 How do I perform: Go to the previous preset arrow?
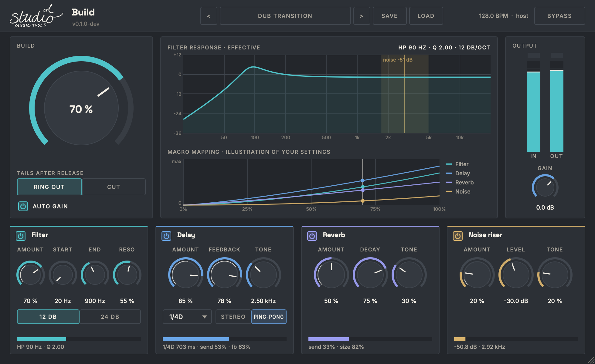(x=209, y=16)
